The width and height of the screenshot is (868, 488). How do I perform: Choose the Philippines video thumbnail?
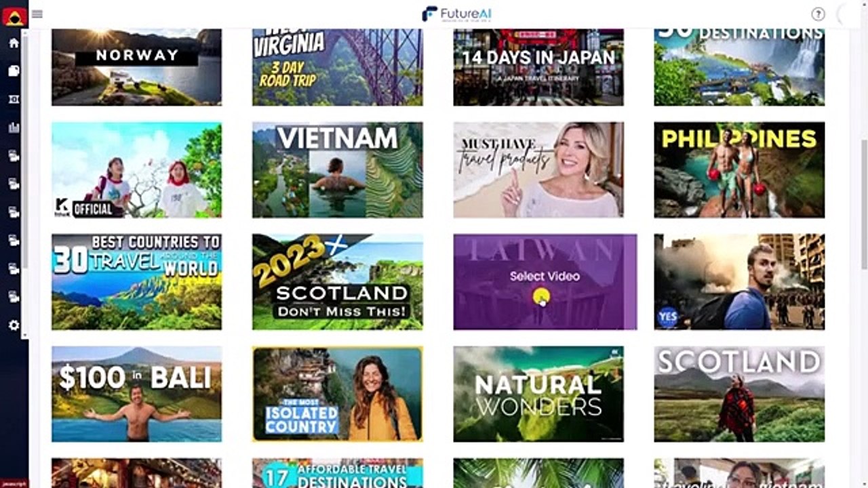(x=739, y=170)
